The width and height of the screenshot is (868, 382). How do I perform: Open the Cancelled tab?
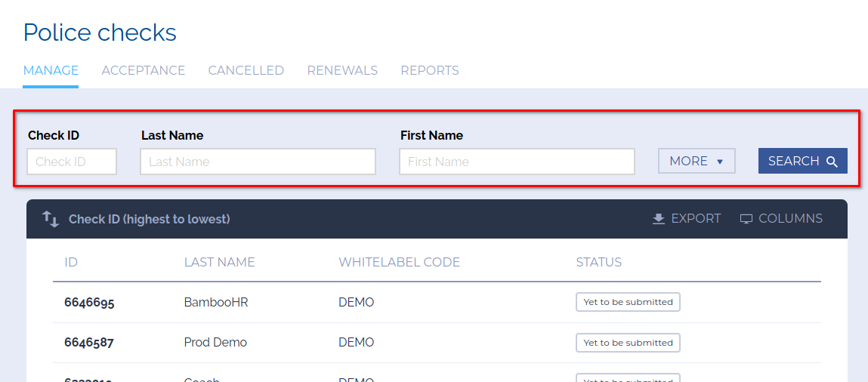click(x=246, y=70)
